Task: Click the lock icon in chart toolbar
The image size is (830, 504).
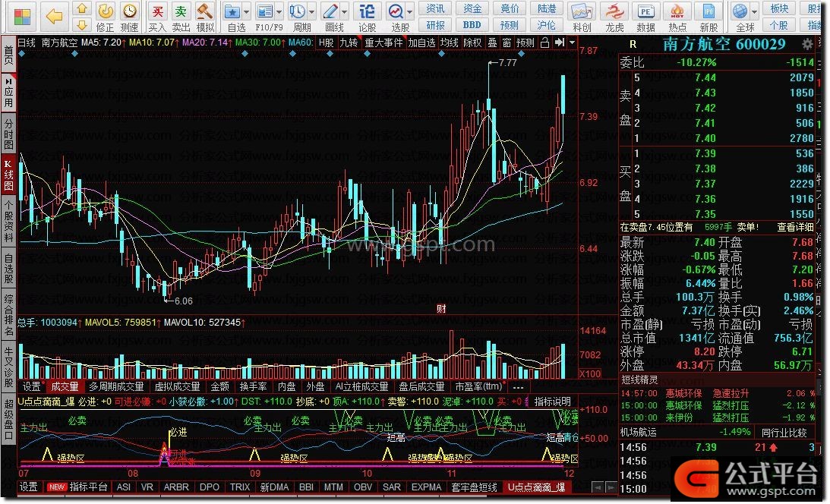Action: coord(544,43)
